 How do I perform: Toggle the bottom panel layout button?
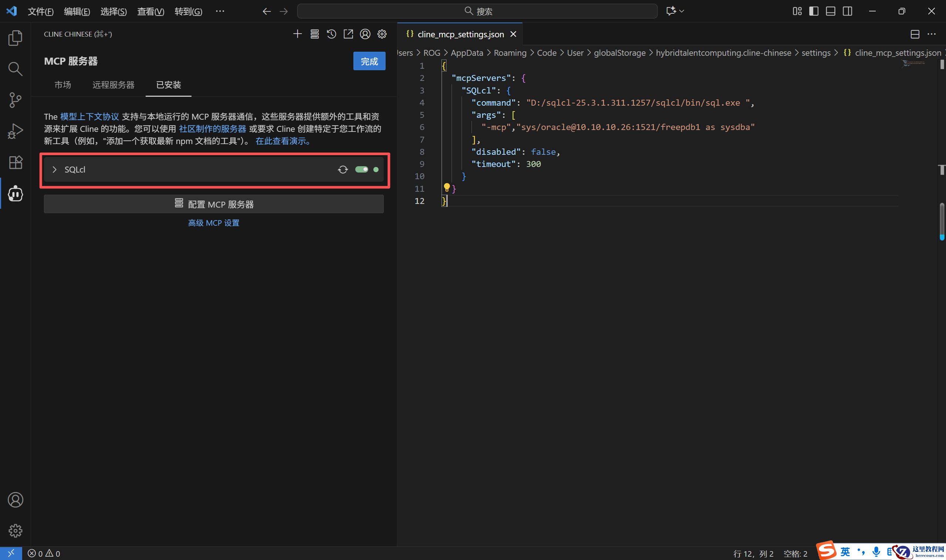click(x=830, y=11)
